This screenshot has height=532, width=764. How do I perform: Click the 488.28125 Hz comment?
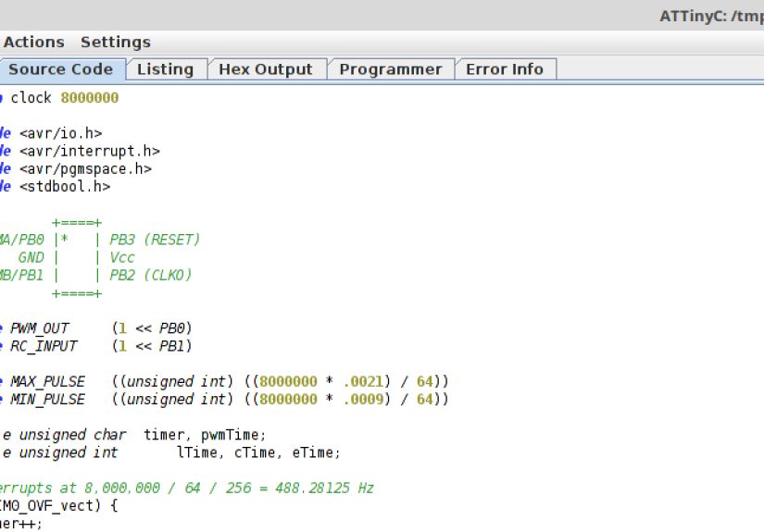324,489
